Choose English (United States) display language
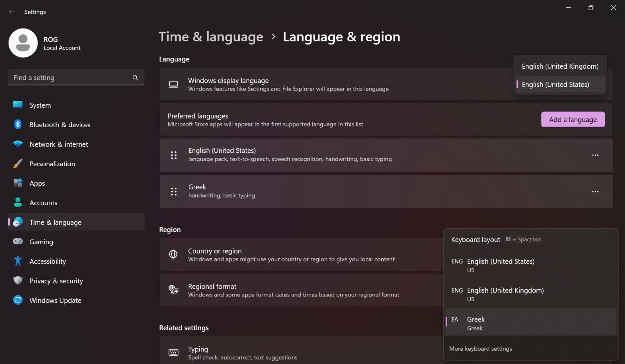This screenshot has height=364, width=625. [560, 84]
